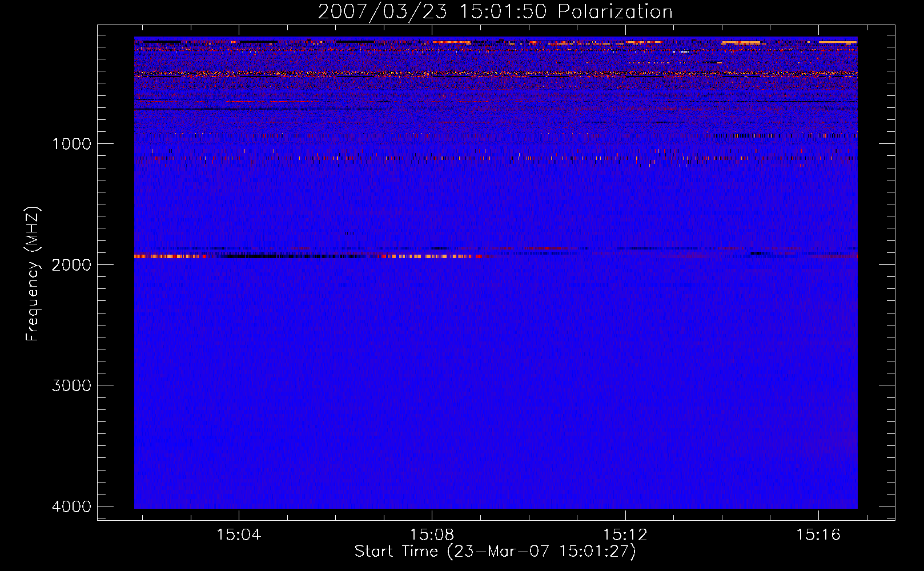Click the "Frequency (MHZ)" axis label
Image resolution: width=924 pixels, height=571 pixels.
coord(33,274)
